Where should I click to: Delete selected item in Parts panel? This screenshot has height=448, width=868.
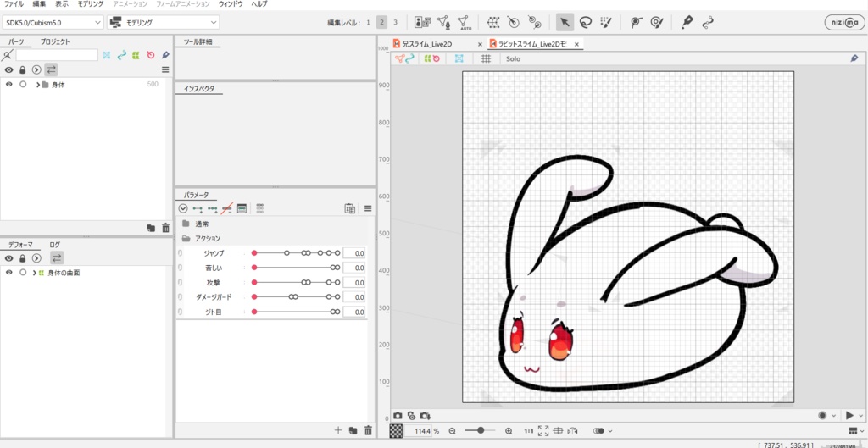165,228
